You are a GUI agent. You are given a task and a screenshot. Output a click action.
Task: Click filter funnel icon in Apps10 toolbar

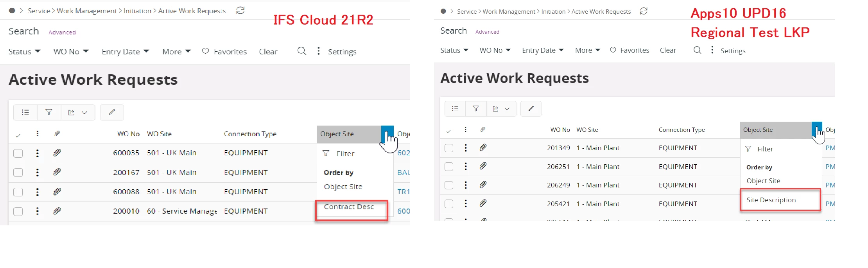476,109
